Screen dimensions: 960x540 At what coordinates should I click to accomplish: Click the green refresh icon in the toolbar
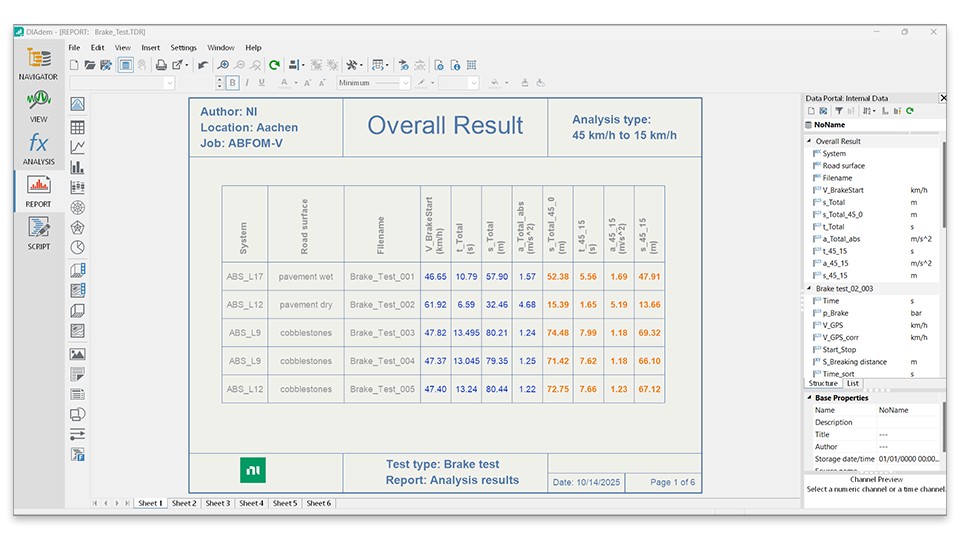(274, 65)
